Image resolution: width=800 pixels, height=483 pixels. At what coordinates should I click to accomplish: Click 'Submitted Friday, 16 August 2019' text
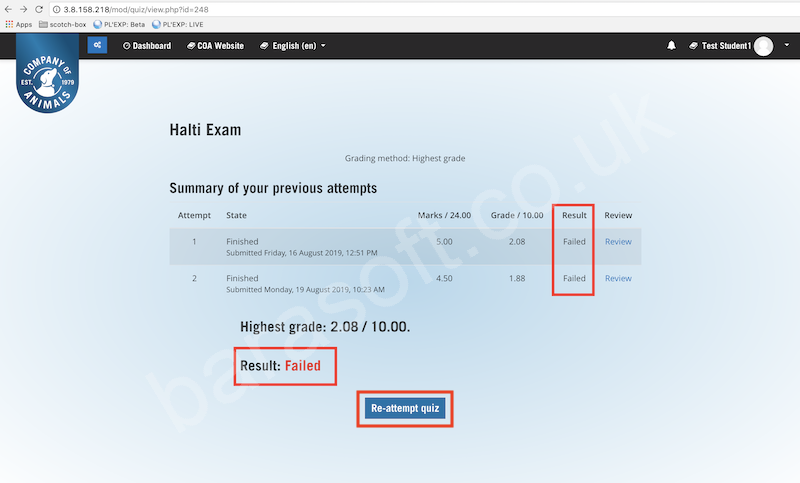(302, 253)
